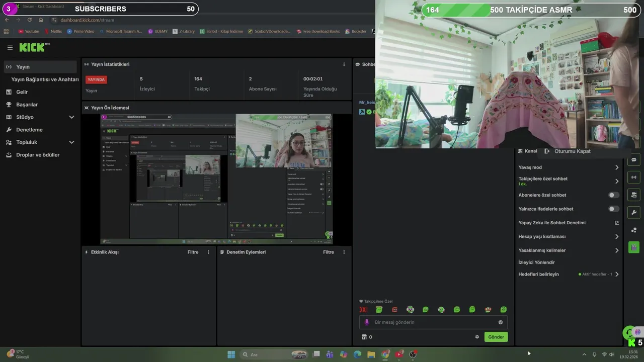Open UDEMY bookmark
Screen dimensions: 644x362
(157, 31)
